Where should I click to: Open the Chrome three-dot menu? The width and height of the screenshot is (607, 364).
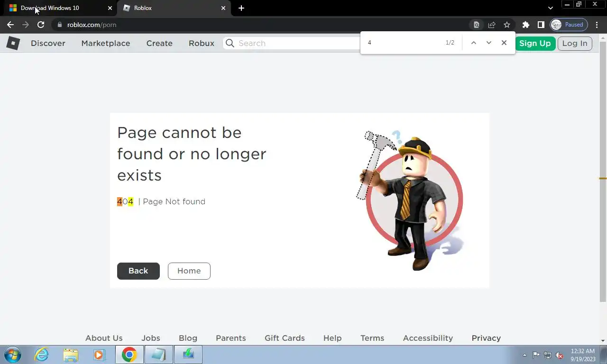tap(597, 25)
